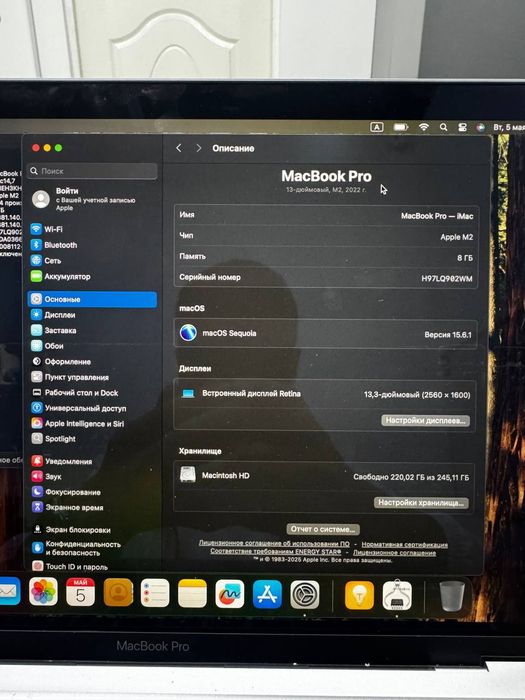Open Apple Intelligence и Siri settings
Screen dimensions: 525x700
[84, 424]
